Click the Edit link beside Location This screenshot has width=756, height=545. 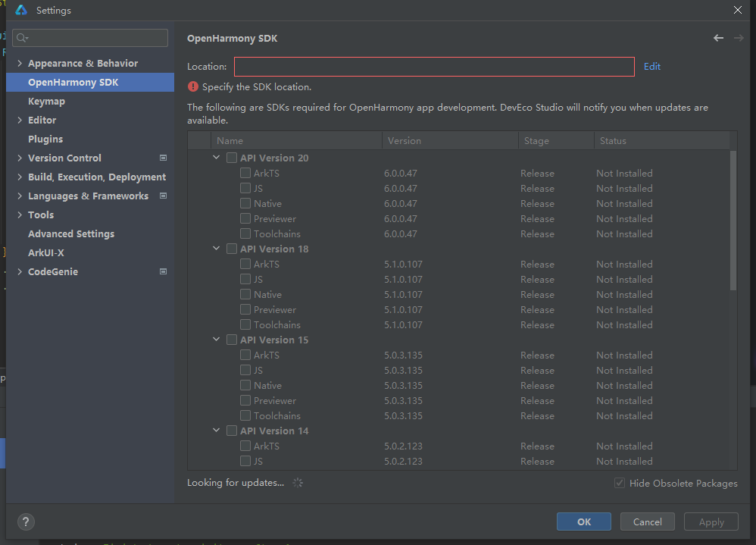pyautogui.click(x=652, y=67)
